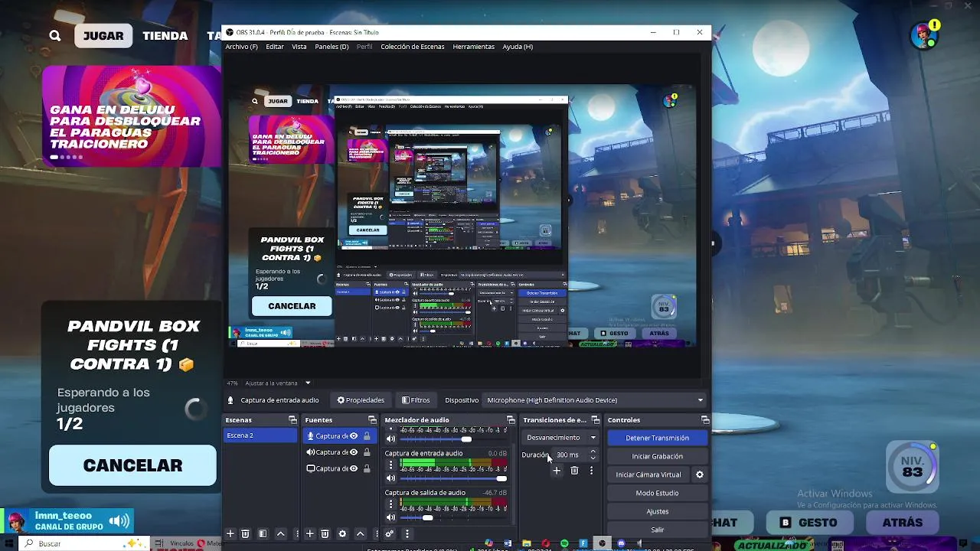Viewport: 980px width, 551px height.
Task: Open the Windows Start button
Action: pos(9,543)
